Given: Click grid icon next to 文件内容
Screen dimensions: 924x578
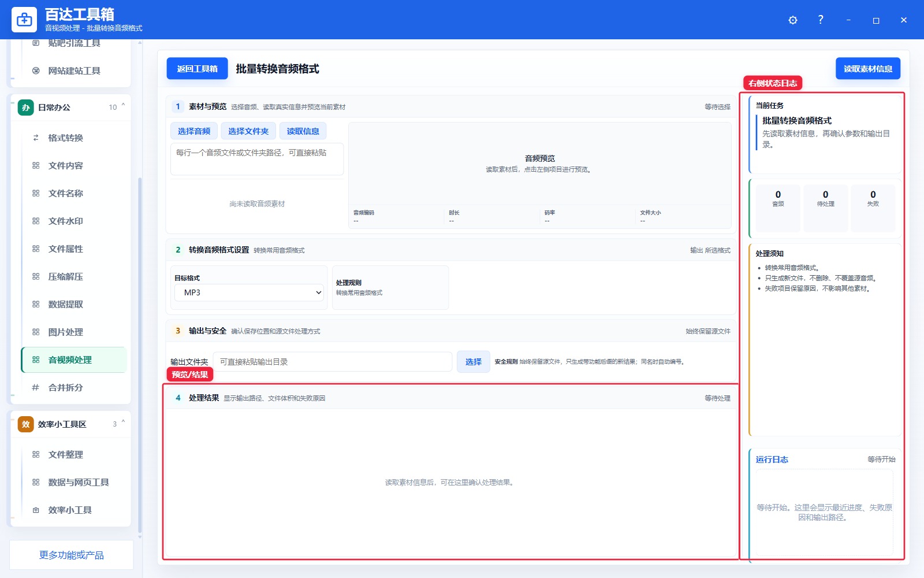Looking at the screenshot, I should [36, 165].
